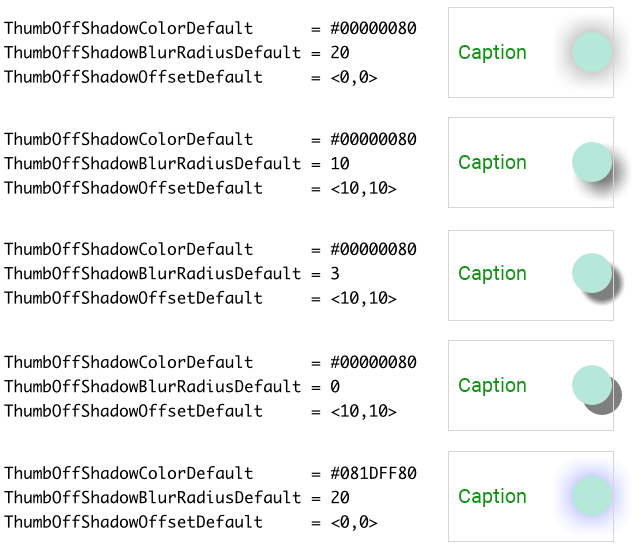The image size is (644, 549).
Task: Click the empty area between second Caption and switch
Action: (x=549, y=162)
